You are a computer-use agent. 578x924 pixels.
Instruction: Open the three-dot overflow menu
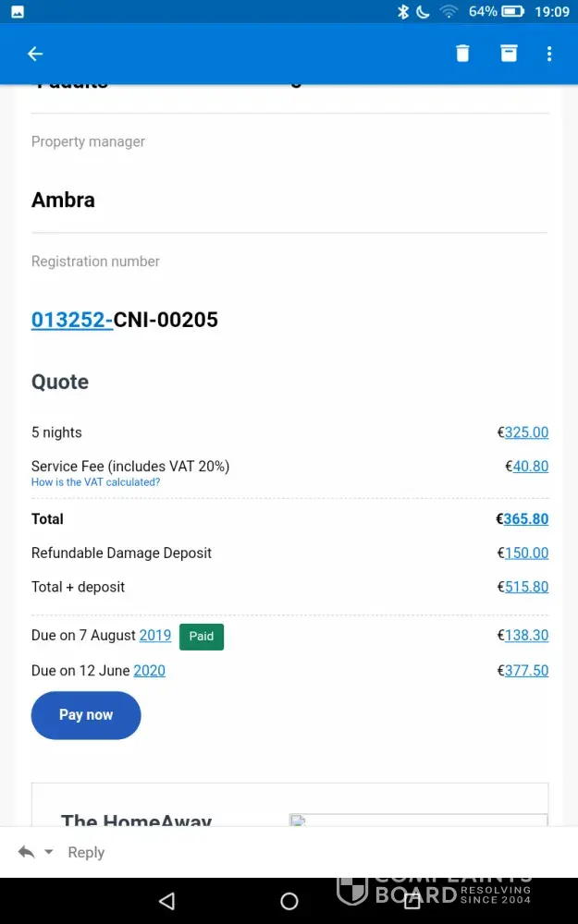point(549,54)
